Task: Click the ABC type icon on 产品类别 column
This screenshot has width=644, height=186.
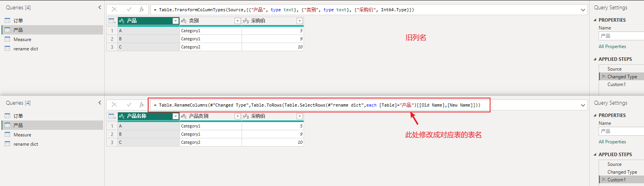Action: [184, 116]
